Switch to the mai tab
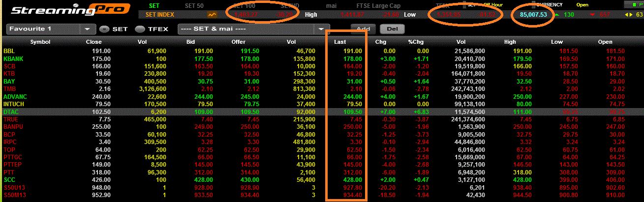This screenshot has height=202, width=644. tap(331, 5)
